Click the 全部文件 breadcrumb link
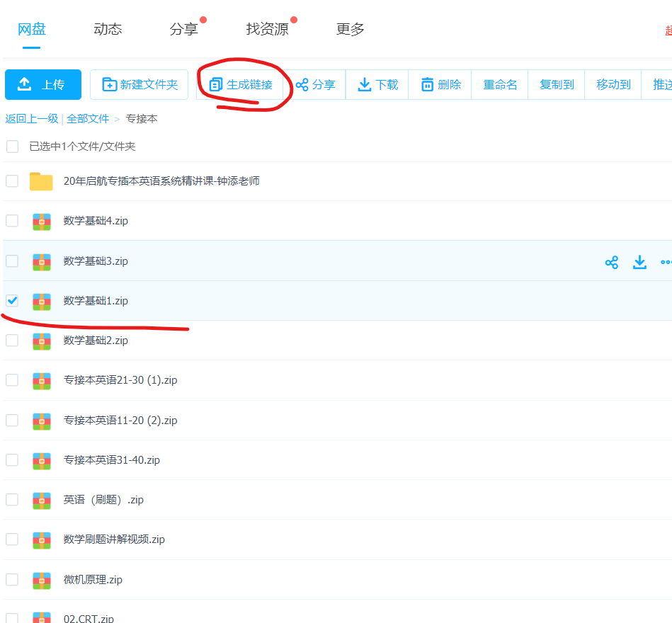The image size is (672, 623). click(88, 119)
